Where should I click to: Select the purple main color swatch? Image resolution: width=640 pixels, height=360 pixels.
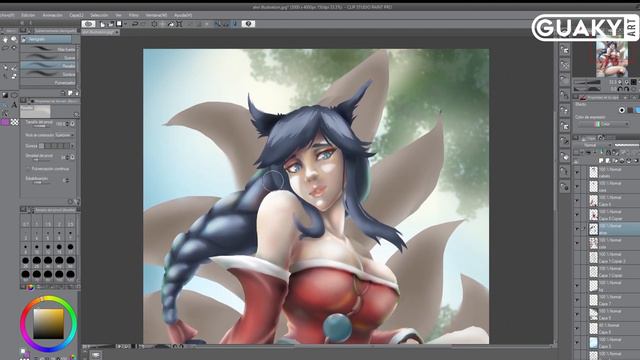pos(5,122)
